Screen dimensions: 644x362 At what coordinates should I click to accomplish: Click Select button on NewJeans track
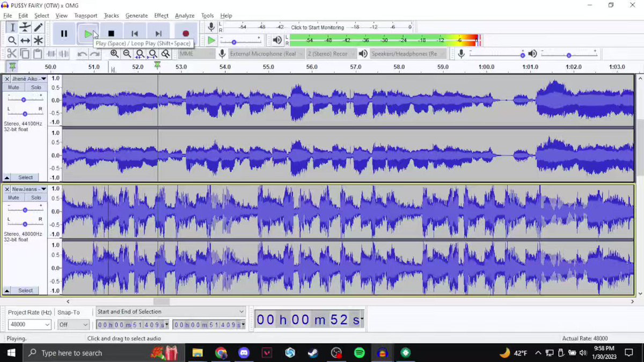point(25,291)
